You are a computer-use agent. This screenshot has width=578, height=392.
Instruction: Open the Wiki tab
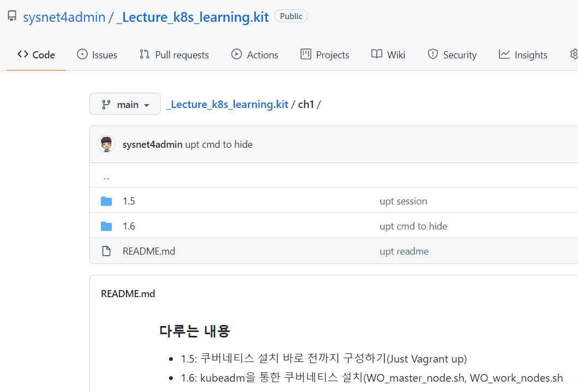click(x=388, y=55)
